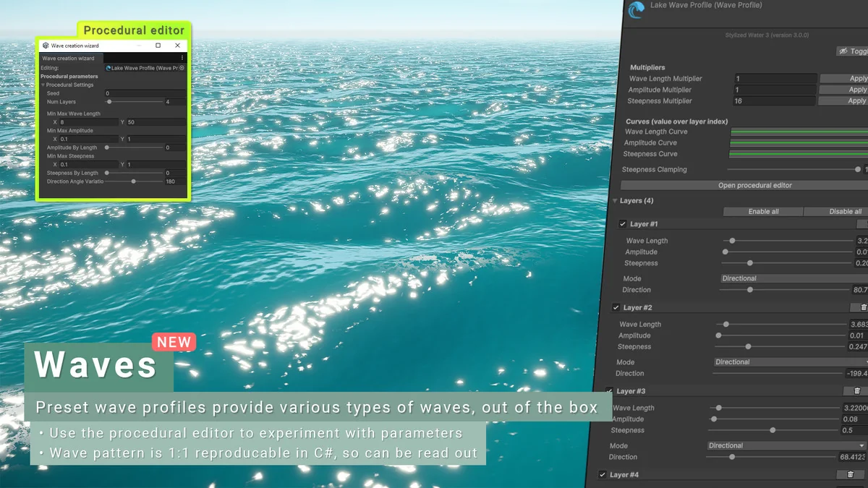The width and height of the screenshot is (868, 488).
Task: Open wizard tab's three-dot options menu
Action: tap(182, 58)
